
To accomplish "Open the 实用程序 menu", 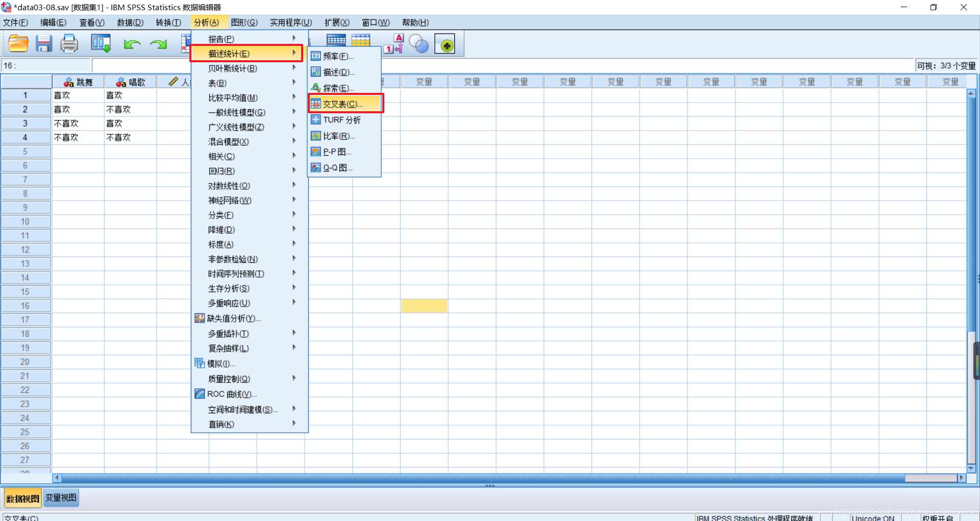I will point(291,22).
